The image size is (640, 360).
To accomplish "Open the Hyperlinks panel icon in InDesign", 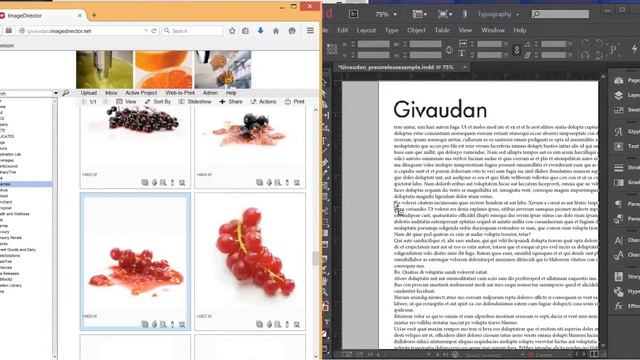I will 619,291.
